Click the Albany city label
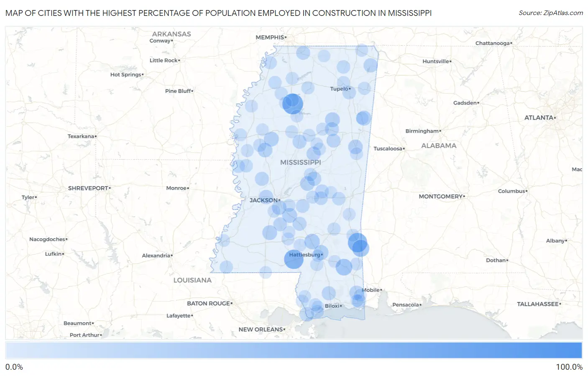The image size is (588, 376). [555, 240]
